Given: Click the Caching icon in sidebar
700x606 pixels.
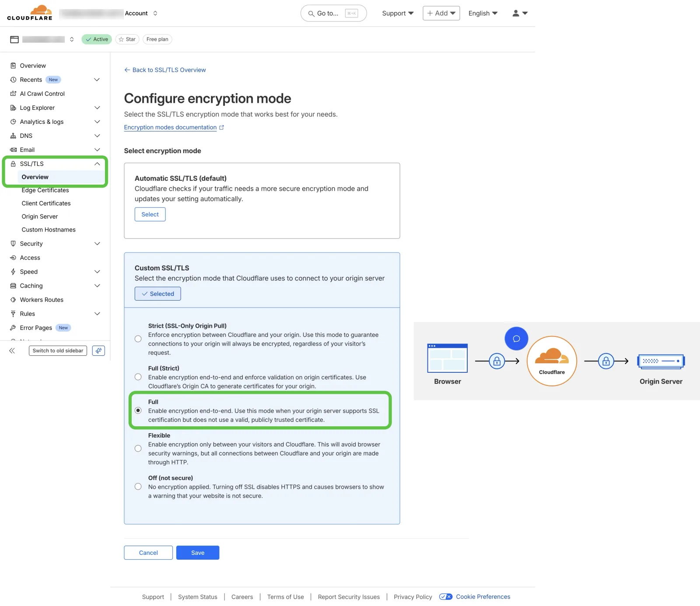Looking at the screenshot, I should 13,286.
